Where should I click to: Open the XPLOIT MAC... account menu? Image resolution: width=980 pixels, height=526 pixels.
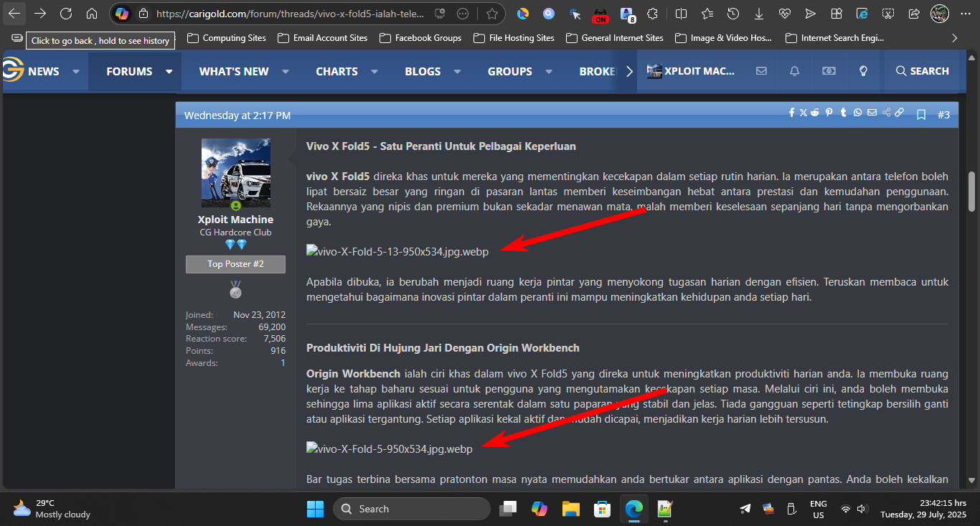point(691,71)
